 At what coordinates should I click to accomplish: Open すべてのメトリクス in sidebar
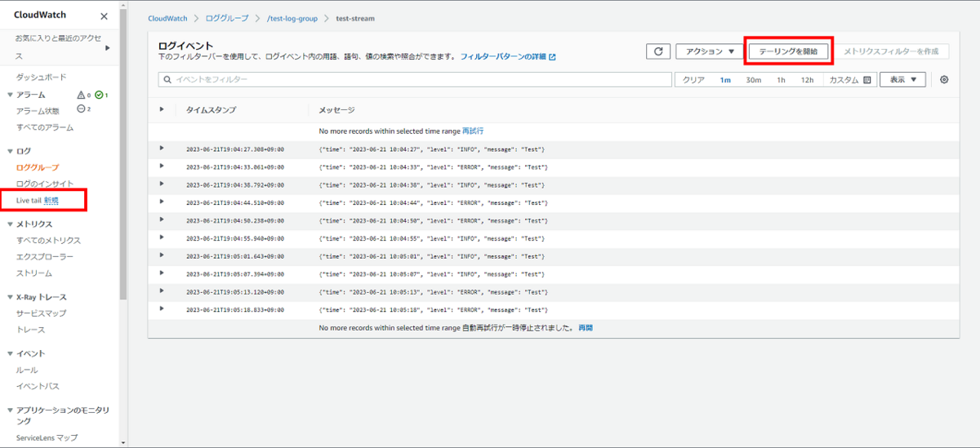49,241
